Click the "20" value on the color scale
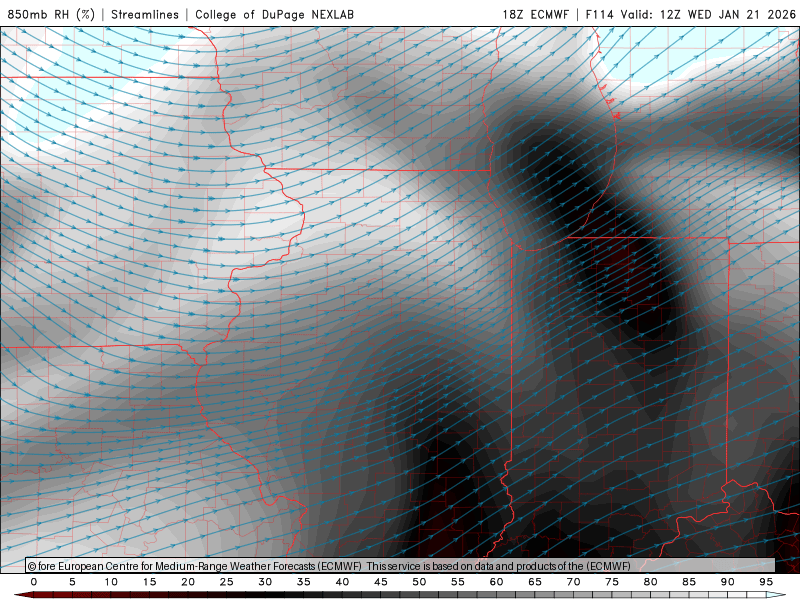Viewport: 800px width, 600px height. point(188,582)
